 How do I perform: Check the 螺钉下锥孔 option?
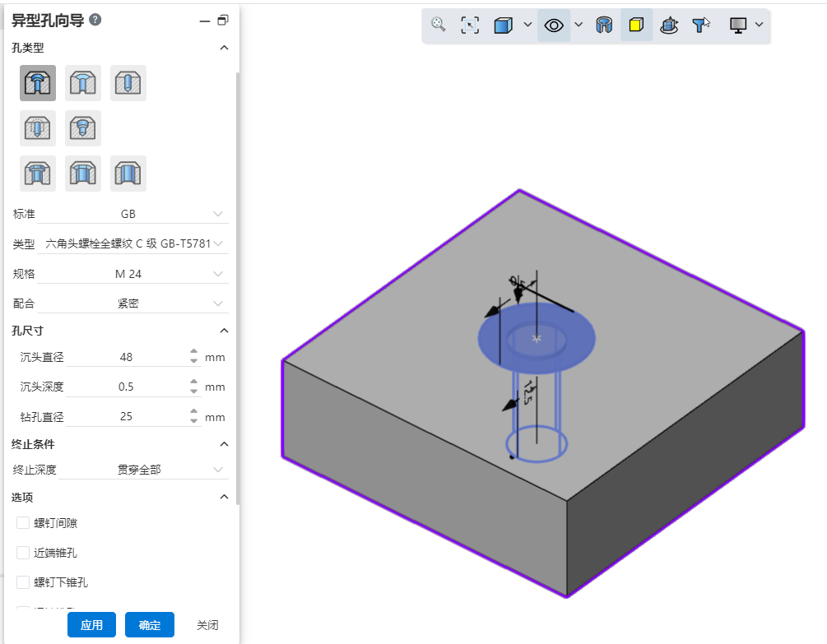click(23, 582)
